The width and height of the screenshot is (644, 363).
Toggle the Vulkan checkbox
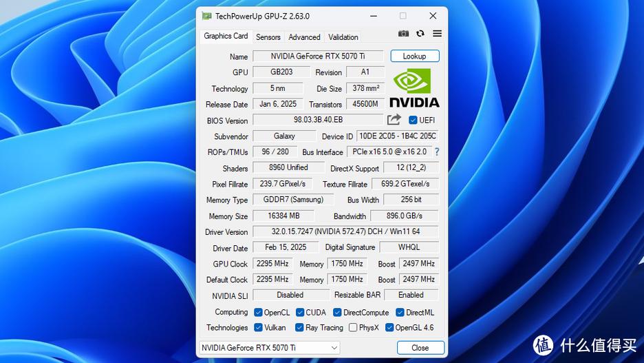[258, 328]
